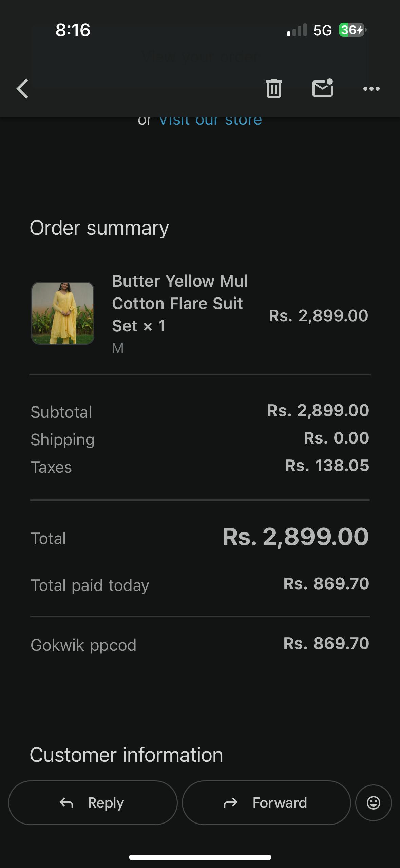Tap the Customer information heading
Image resolution: width=400 pixels, height=868 pixels.
pos(126,755)
